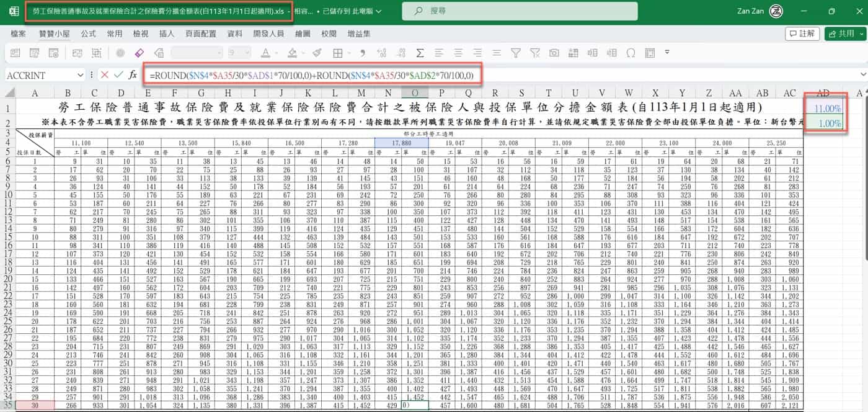Viewport: 868px width, 412px height.
Task: Switch to the 資料 tab
Action: (235, 34)
